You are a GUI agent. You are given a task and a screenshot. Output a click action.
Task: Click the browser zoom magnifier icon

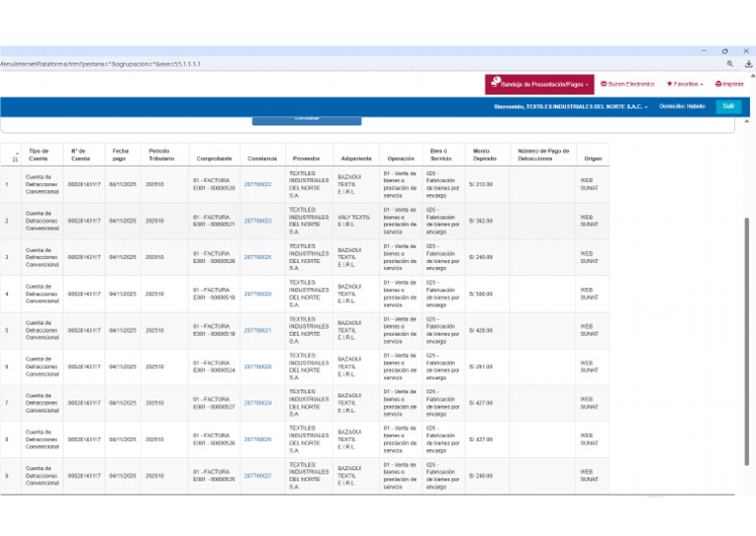point(730,64)
